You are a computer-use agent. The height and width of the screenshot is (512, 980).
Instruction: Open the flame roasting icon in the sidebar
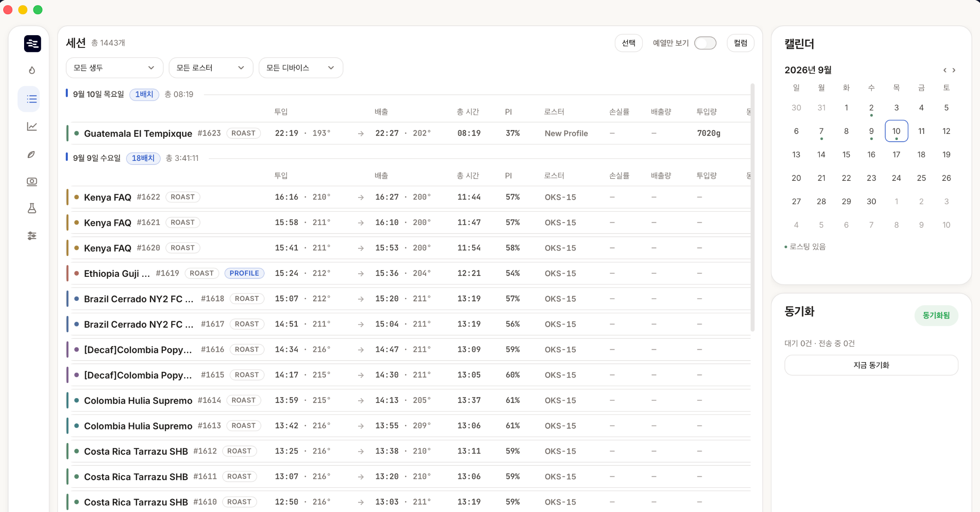click(32, 70)
